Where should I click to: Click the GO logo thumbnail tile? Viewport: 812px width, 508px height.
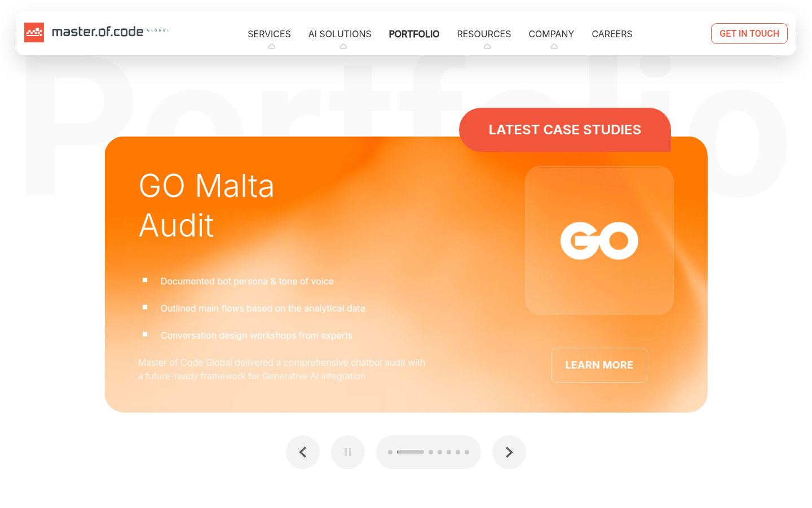(599, 240)
